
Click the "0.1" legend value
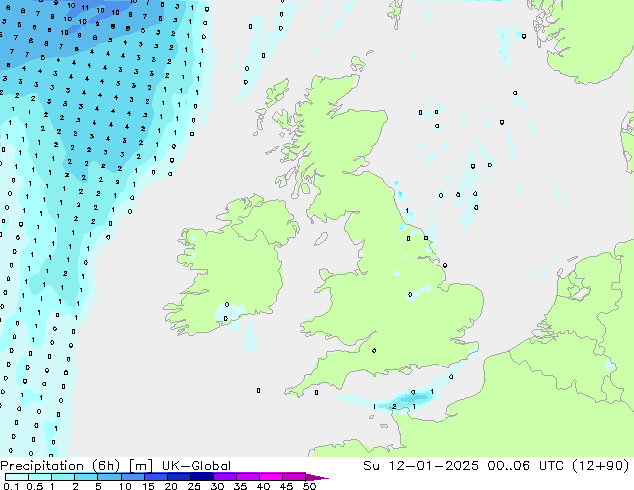pyautogui.click(x=11, y=486)
